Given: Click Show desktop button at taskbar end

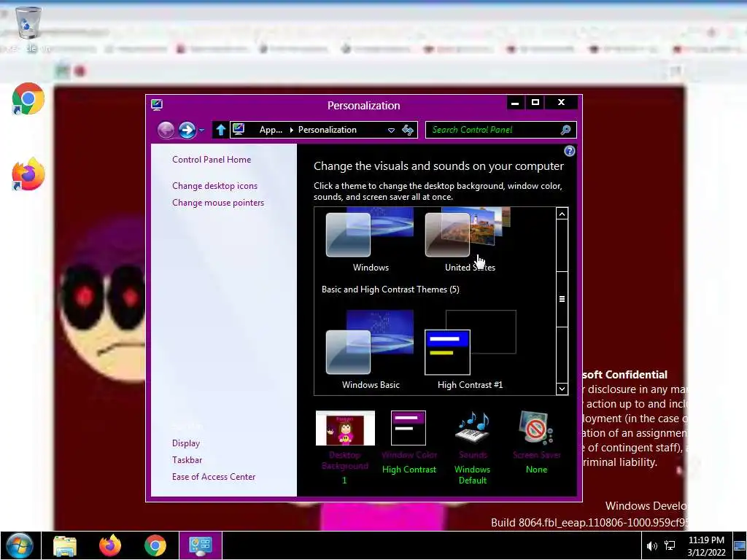Looking at the screenshot, I should point(740,545).
